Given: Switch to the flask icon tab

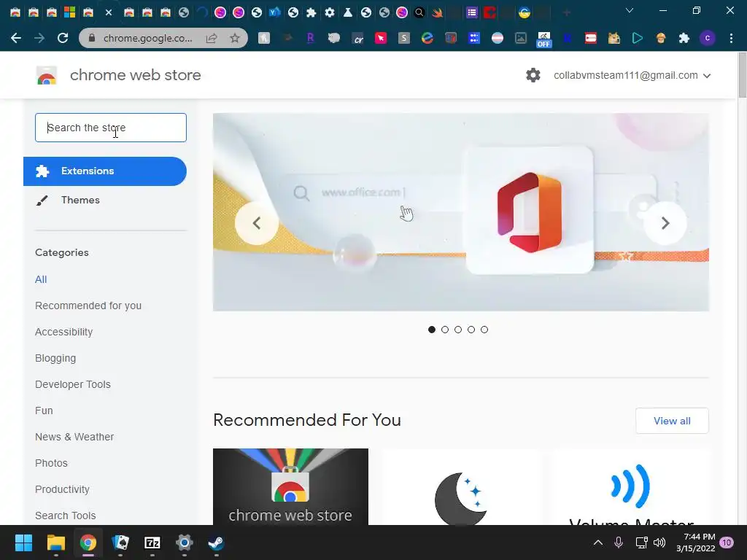Looking at the screenshot, I should tap(348, 12).
